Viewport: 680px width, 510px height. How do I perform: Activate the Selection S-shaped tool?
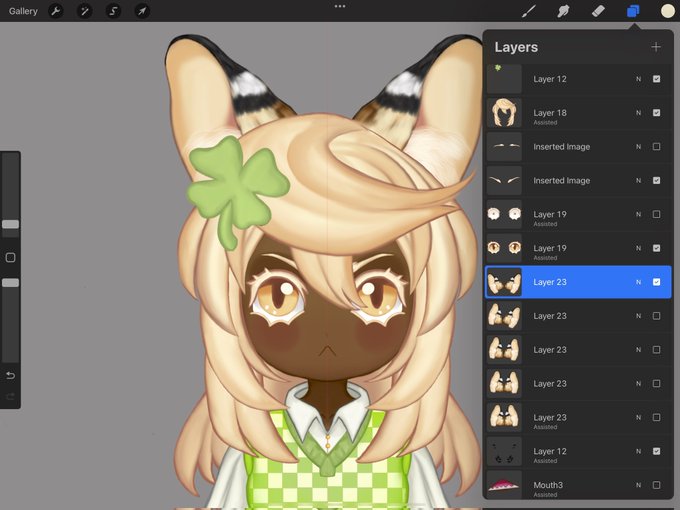113,11
